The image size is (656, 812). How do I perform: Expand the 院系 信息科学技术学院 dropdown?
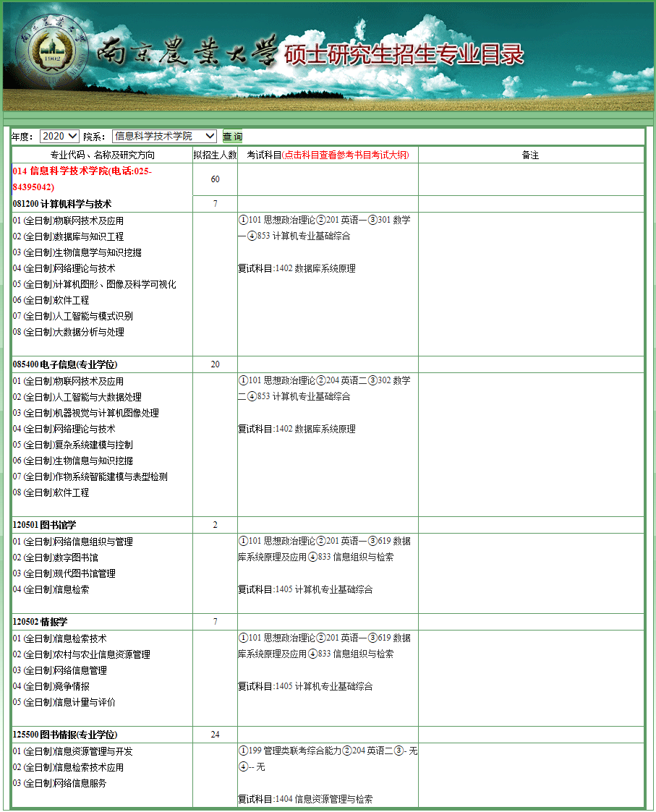165,136
